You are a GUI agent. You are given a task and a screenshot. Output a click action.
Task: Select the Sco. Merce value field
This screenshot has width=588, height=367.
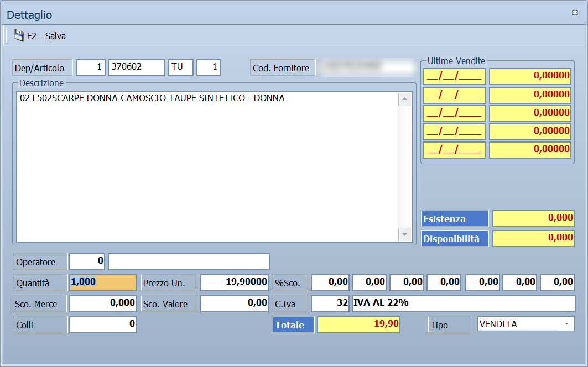point(103,303)
